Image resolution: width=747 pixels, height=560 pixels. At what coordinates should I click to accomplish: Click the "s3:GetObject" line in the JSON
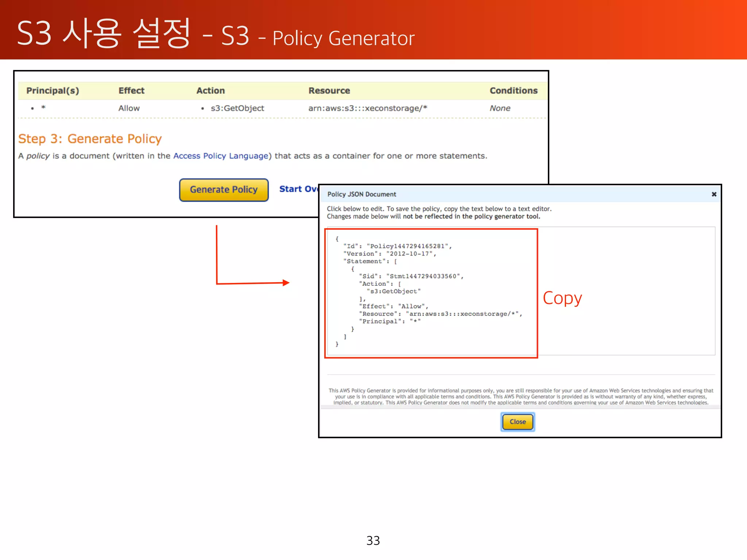pyautogui.click(x=394, y=291)
